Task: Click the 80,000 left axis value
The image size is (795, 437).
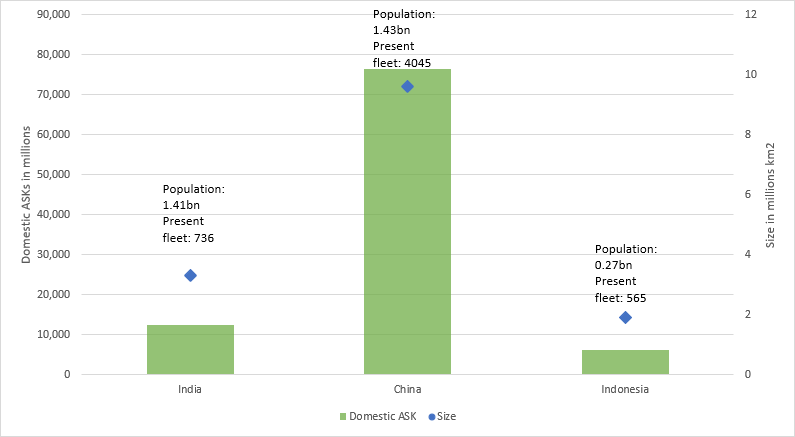Action: (54, 54)
